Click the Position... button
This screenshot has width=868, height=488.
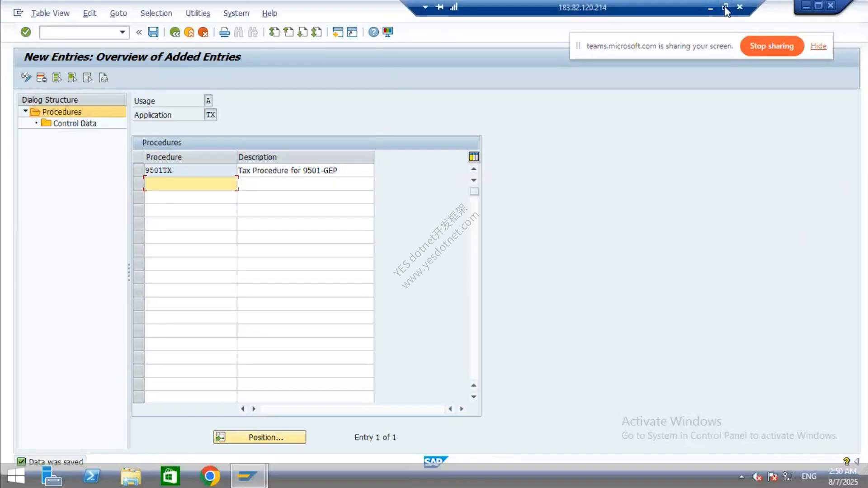coord(259,437)
